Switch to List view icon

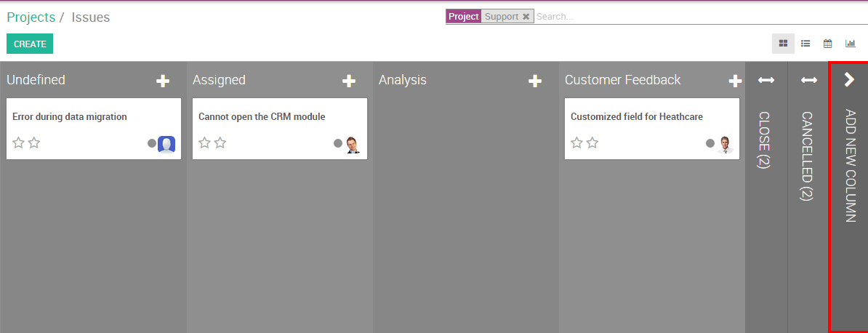coord(805,44)
